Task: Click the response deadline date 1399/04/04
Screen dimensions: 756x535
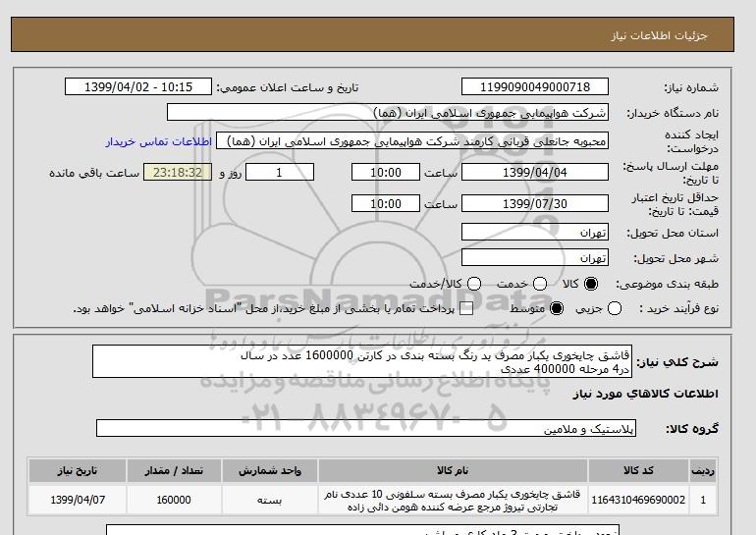Action: 535,172
